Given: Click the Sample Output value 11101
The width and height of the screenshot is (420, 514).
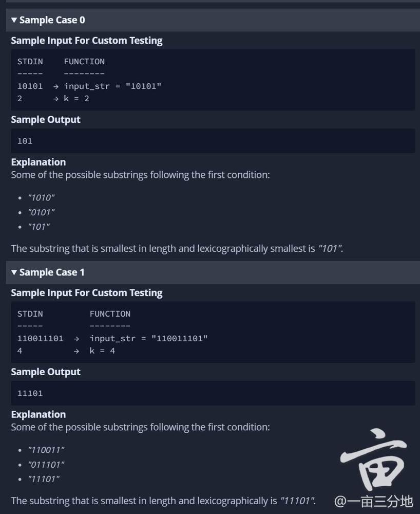Looking at the screenshot, I should click(30, 393).
